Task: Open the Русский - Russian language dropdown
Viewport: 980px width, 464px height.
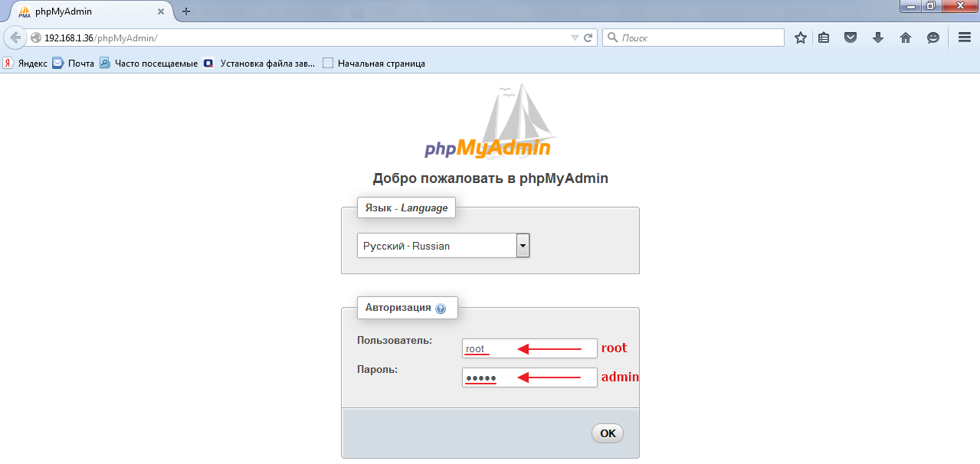Action: coord(444,246)
